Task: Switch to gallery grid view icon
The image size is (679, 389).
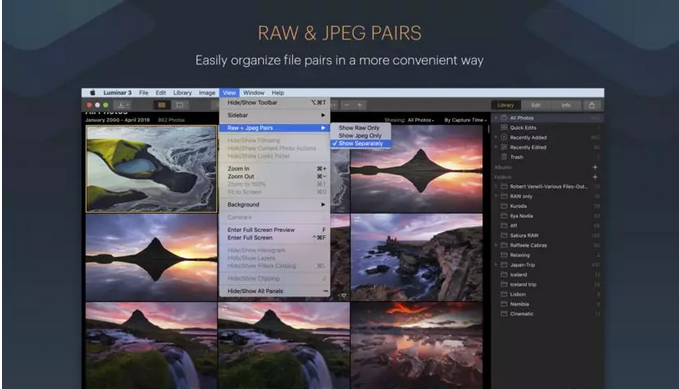Action: [x=162, y=105]
